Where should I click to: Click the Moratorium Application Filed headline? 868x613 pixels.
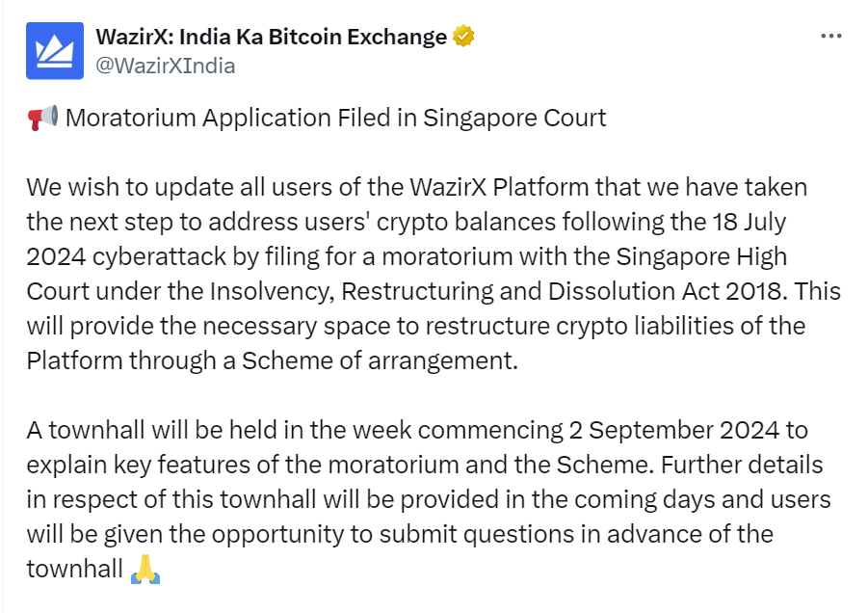click(x=336, y=118)
